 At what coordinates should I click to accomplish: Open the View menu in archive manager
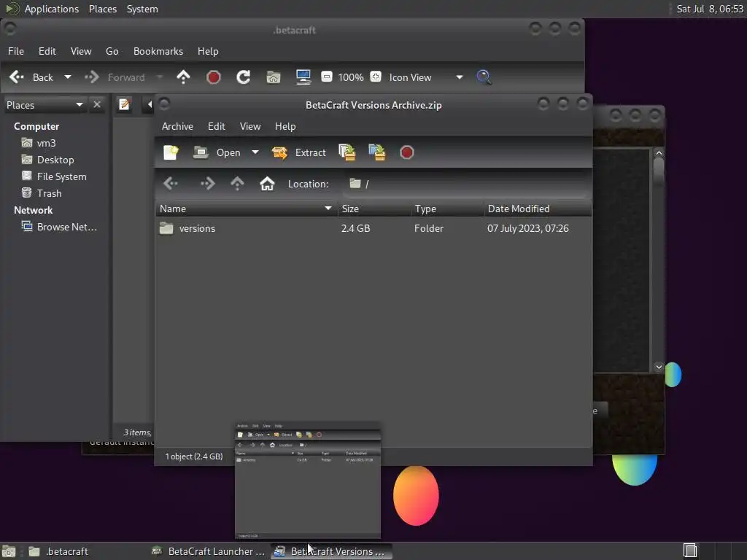click(250, 126)
